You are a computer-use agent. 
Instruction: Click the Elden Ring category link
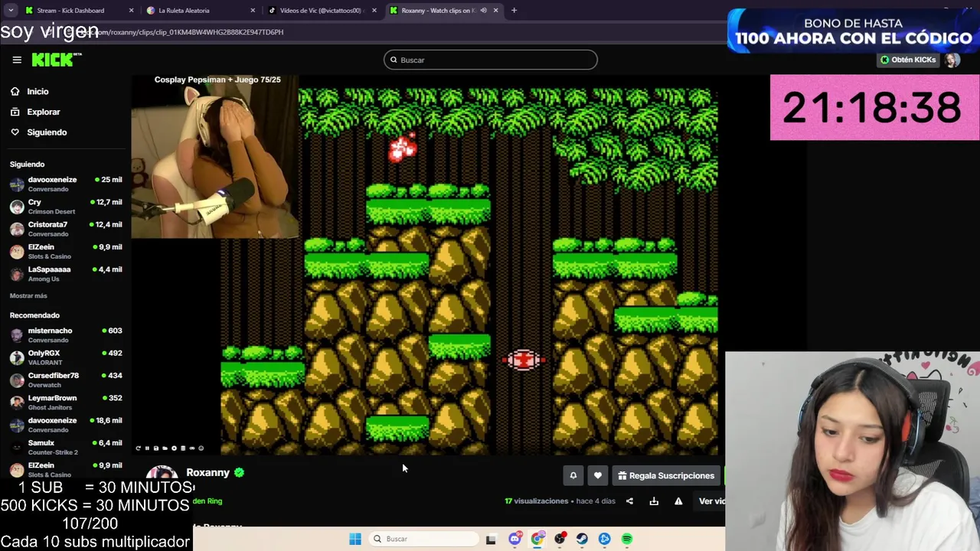(207, 501)
